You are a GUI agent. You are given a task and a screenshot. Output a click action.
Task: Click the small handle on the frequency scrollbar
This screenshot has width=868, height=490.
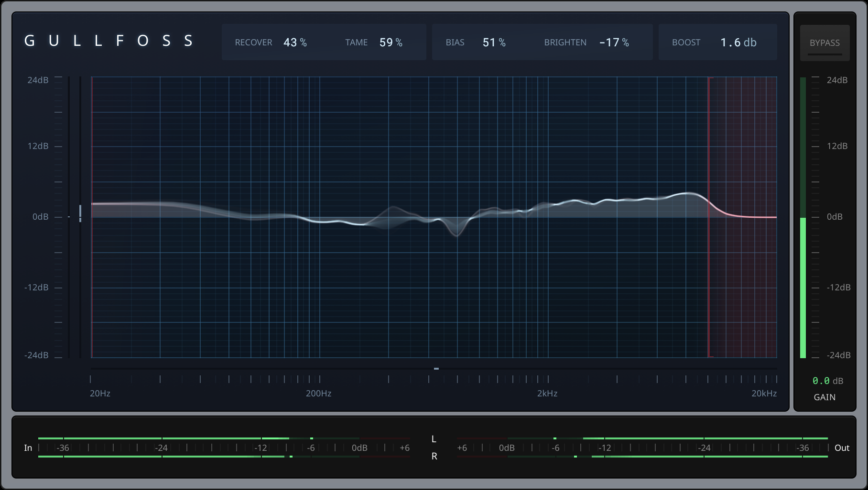pyautogui.click(x=436, y=369)
